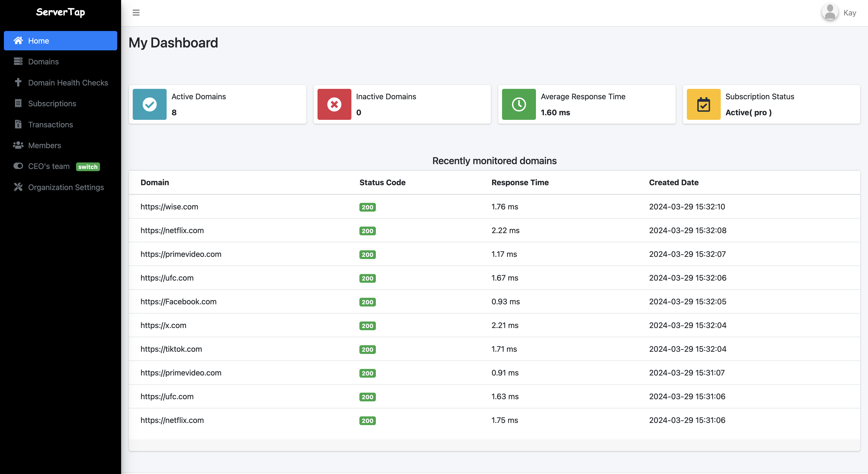Click the ServerTap logo
868x474 pixels.
click(x=61, y=12)
